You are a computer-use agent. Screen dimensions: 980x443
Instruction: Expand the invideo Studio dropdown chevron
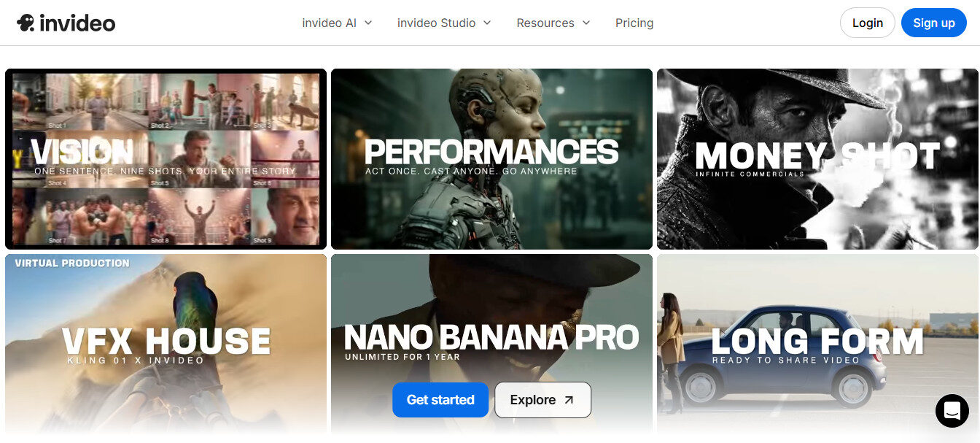[487, 23]
